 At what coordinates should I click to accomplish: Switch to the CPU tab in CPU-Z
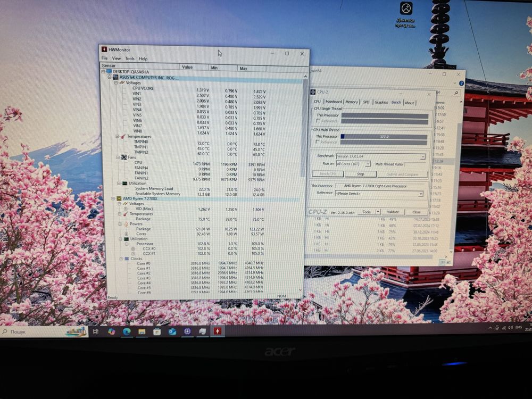(317, 102)
